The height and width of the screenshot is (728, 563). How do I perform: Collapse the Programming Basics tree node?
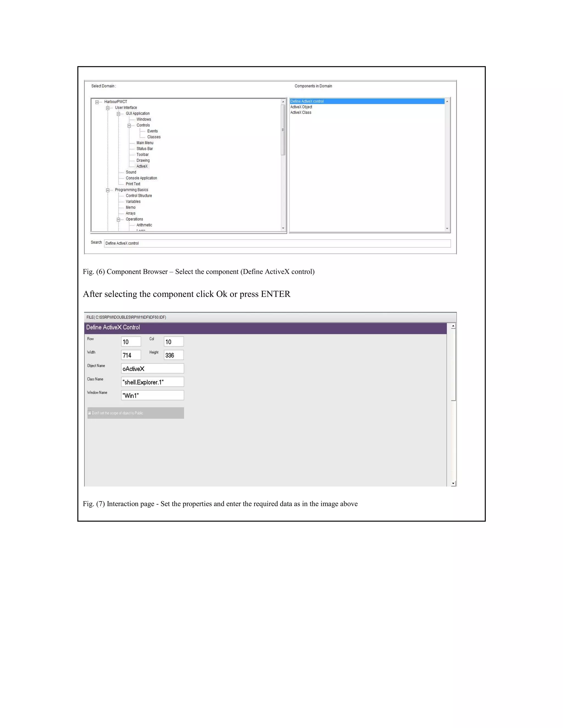[108, 190]
